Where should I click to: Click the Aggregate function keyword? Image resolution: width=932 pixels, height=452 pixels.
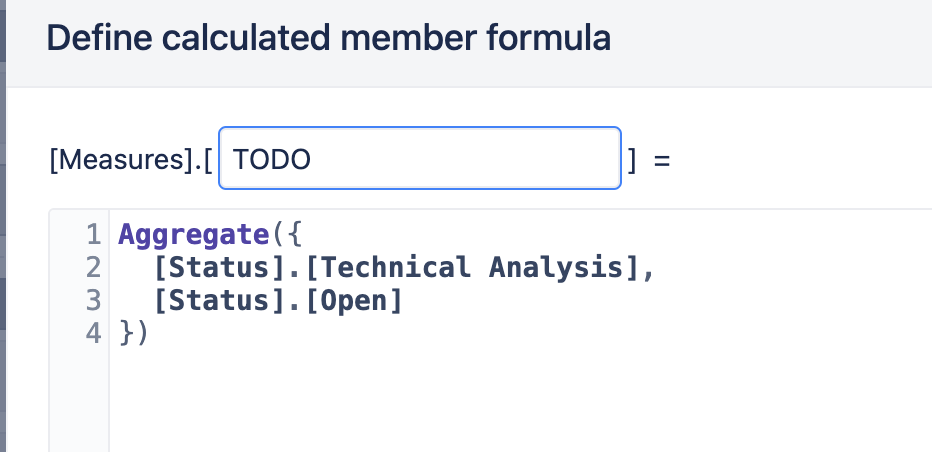(194, 234)
